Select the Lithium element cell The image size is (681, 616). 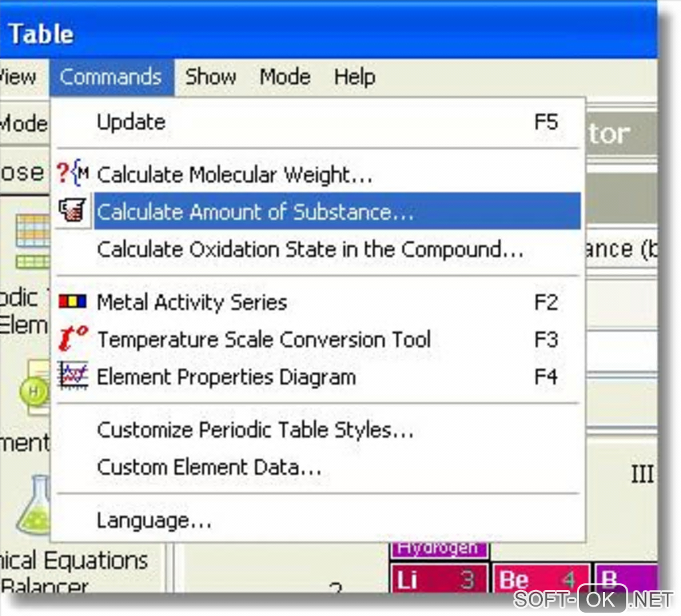pyautogui.click(x=439, y=579)
